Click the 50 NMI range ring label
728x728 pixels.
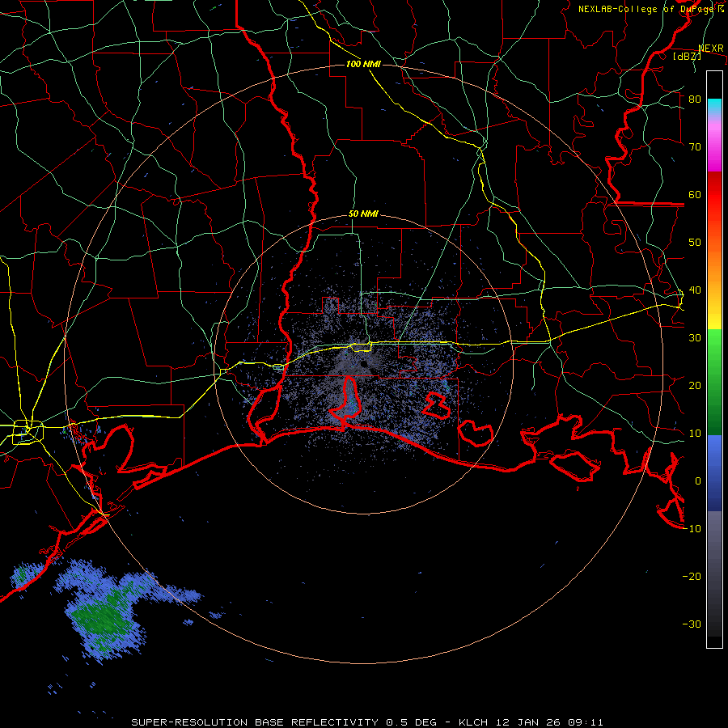[x=363, y=214]
